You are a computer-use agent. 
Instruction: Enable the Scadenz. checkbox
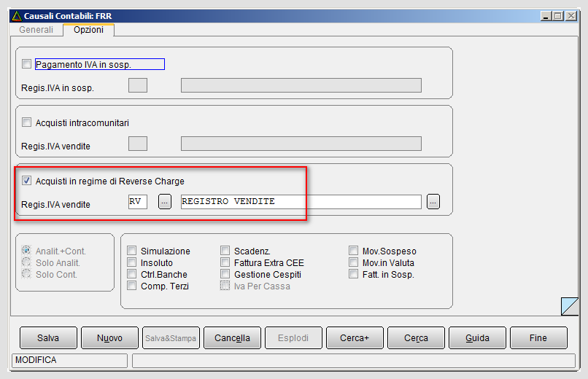pos(225,251)
